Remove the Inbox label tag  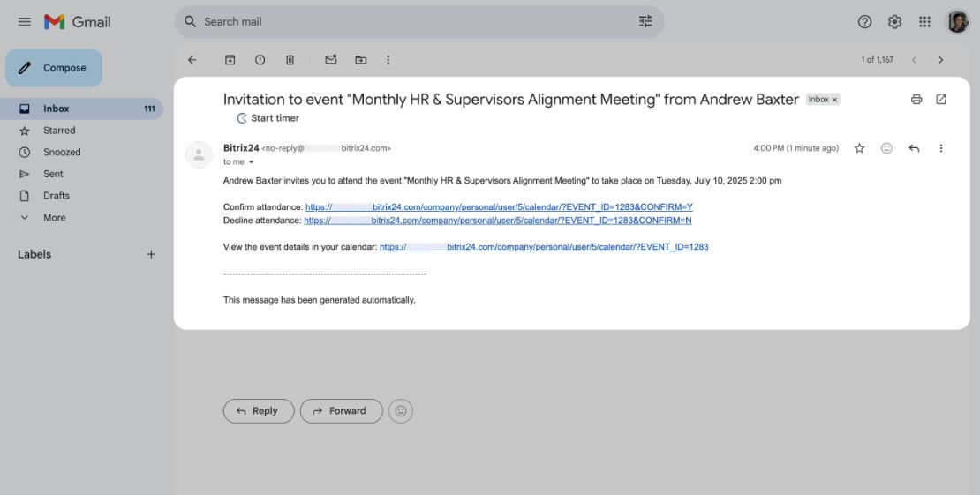pos(834,100)
